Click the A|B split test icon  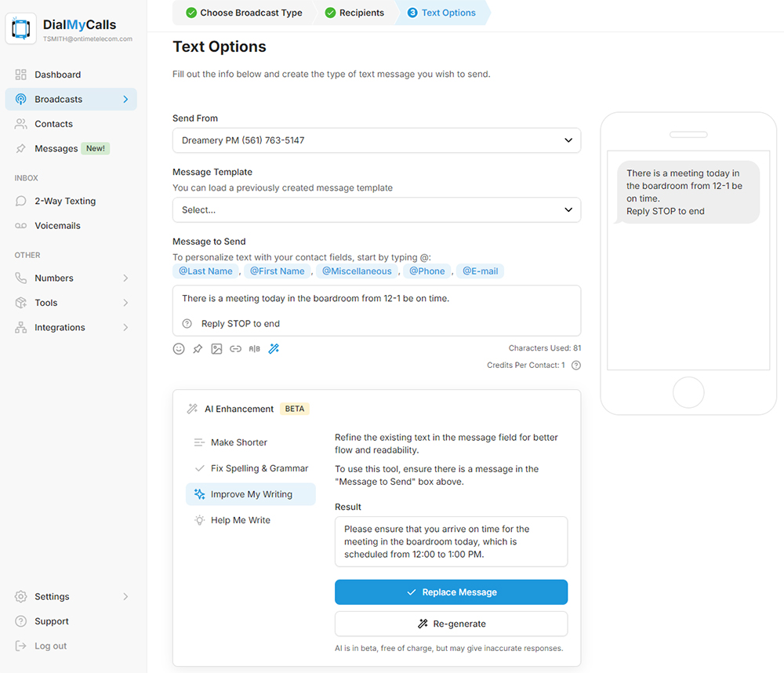point(255,349)
